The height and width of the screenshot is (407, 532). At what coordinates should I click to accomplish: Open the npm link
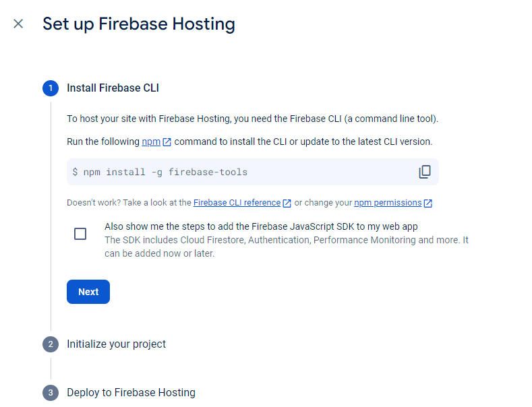coord(151,142)
